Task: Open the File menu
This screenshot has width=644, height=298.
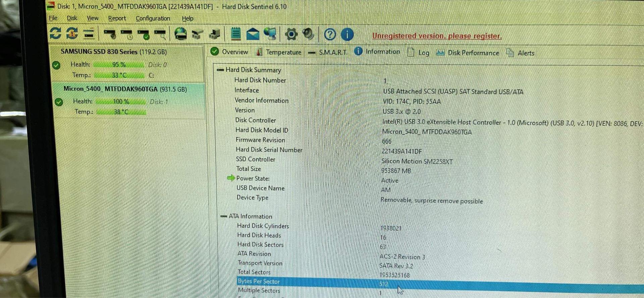Action: 53,18
